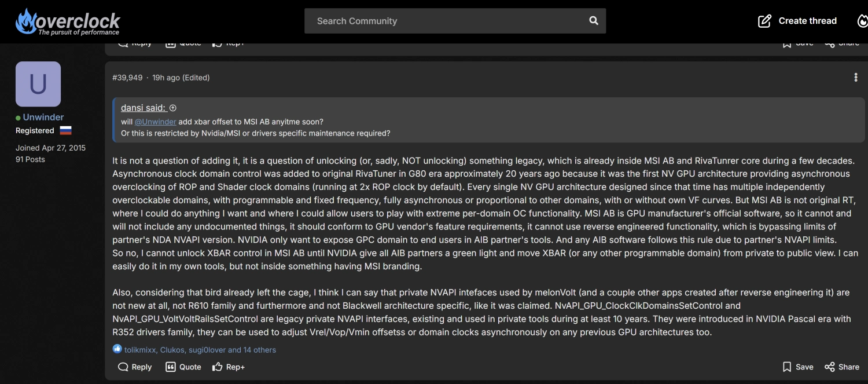Screen dimensions: 868x384
Task: Open the Unwinder profile name link
Action: (x=43, y=117)
